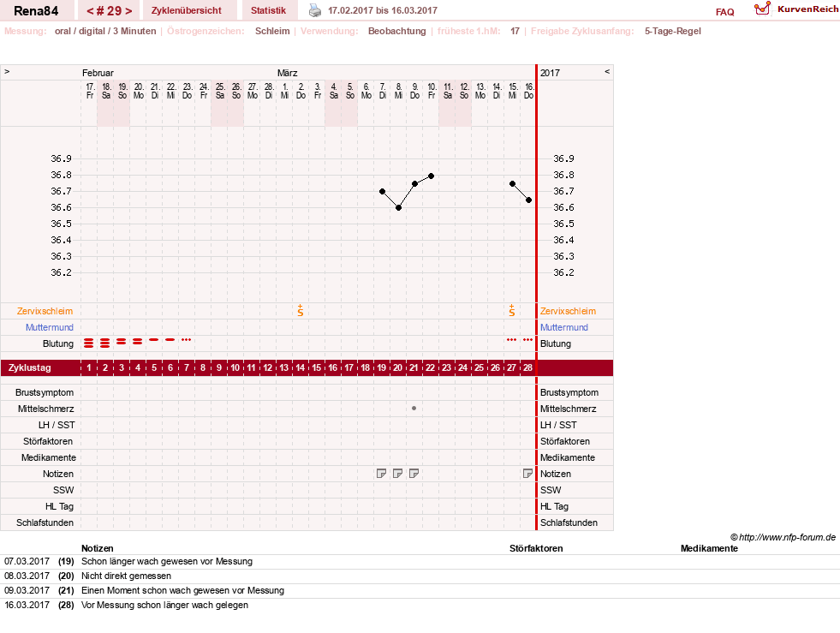Open the KurvenReich logo link

click(796, 9)
